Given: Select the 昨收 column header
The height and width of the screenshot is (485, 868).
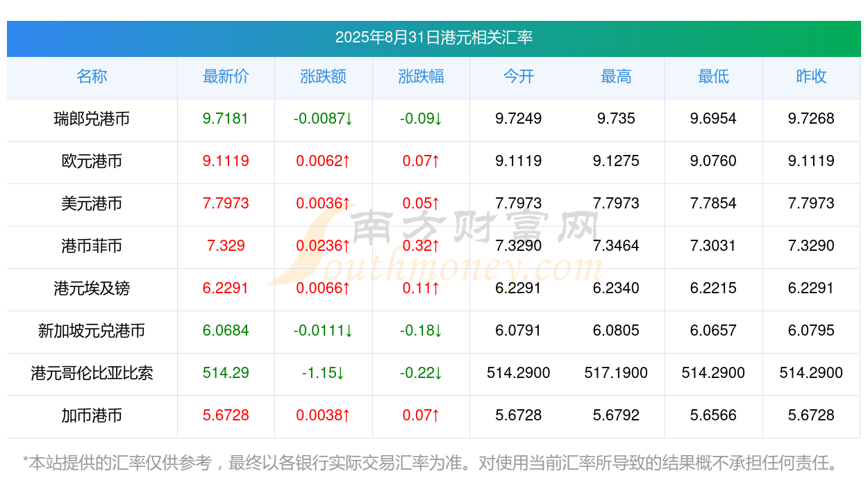Looking at the screenshot, I should pos(811,76).
